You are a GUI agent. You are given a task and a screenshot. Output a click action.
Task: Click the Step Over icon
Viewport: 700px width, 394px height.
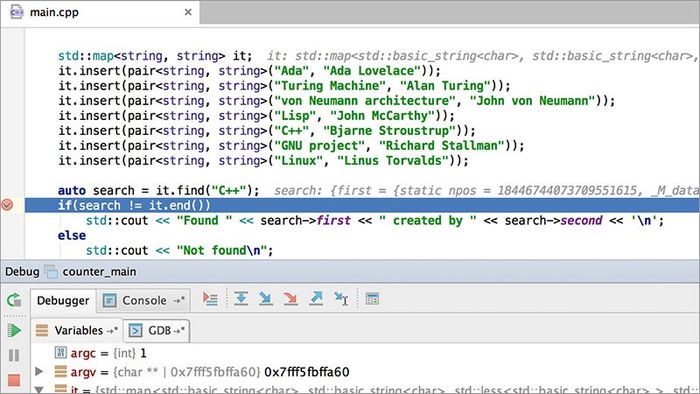pos(241,299)
